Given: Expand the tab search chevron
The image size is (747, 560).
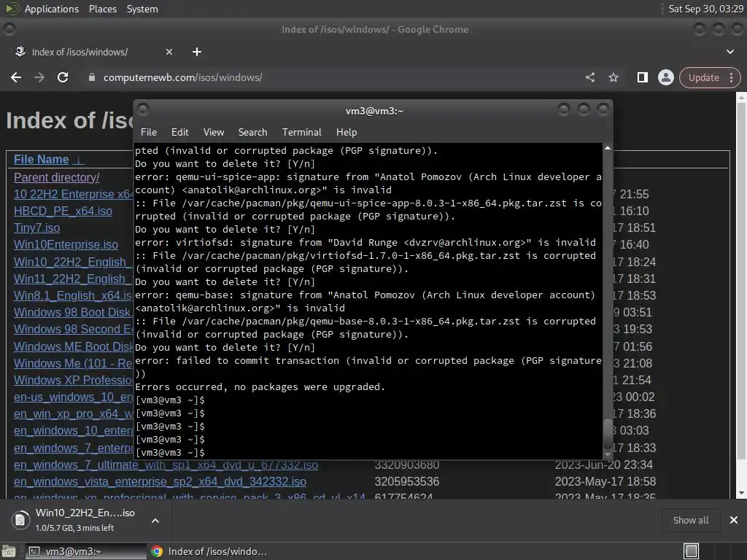Looking at the screenshot, I should [729, 52].
